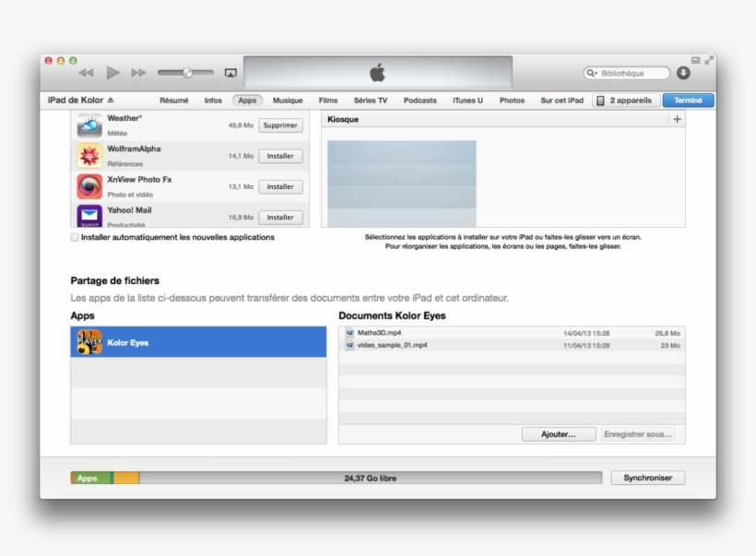Click the WolframAlpha app icon
Screen dimensions: 756x556
pyautogui.click(x=89, y=156)
